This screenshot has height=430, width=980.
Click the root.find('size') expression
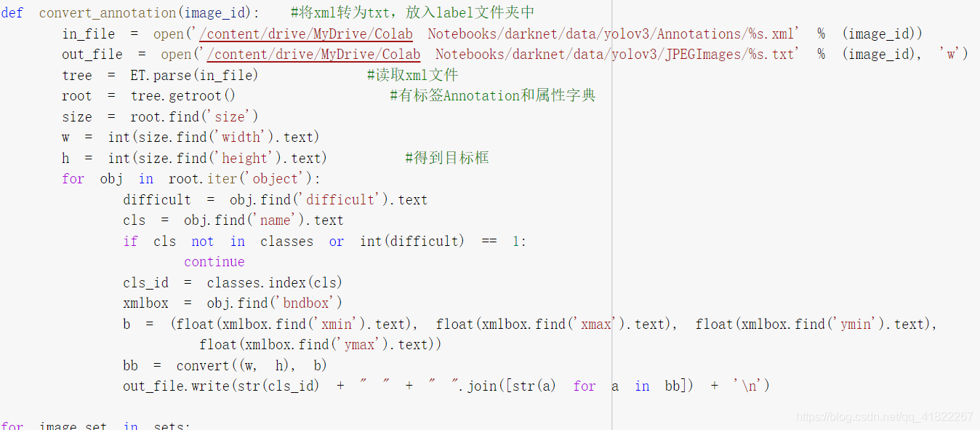(x=194, y=116)
